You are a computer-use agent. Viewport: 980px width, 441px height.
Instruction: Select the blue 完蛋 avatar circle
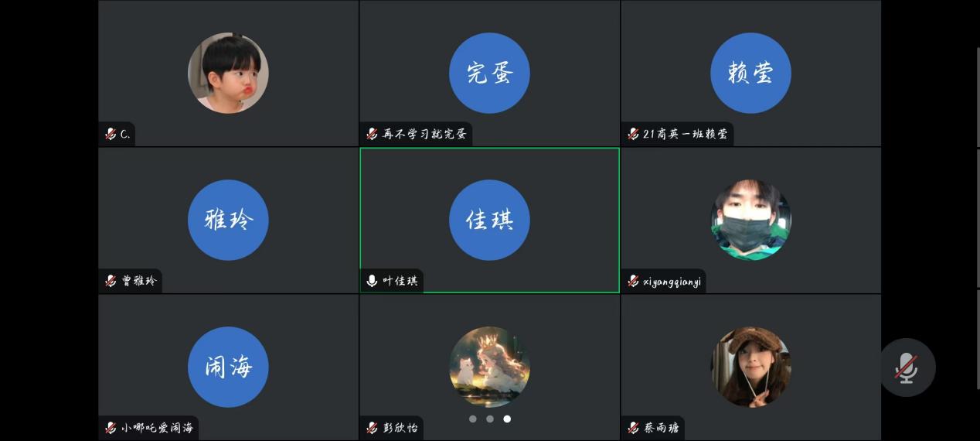pyautogui.click(x=489, y=73)
